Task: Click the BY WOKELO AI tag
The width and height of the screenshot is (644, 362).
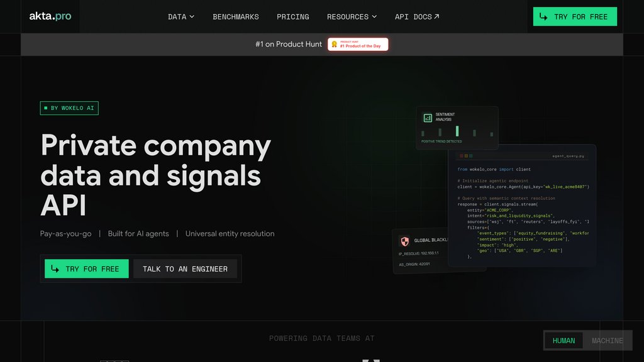Action: tap(69, 108)
